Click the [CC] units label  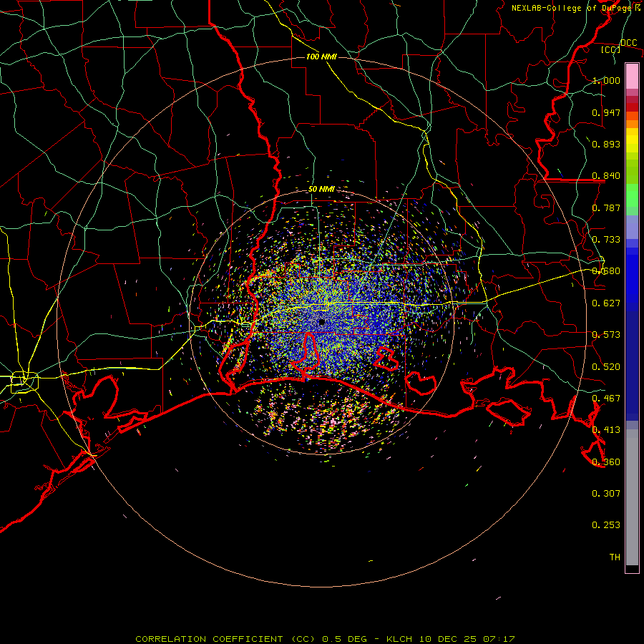click(611, 49)
